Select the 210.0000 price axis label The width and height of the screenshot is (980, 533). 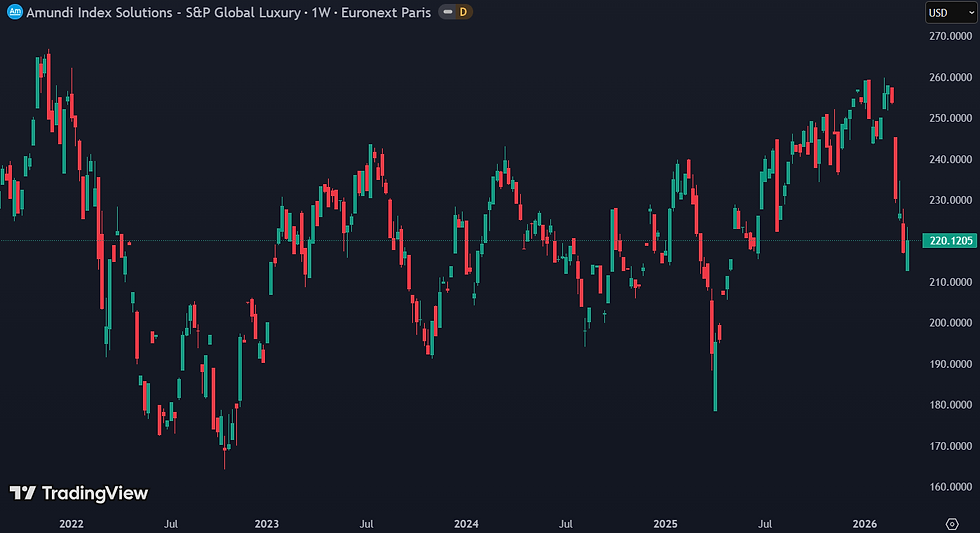(951, 282)
